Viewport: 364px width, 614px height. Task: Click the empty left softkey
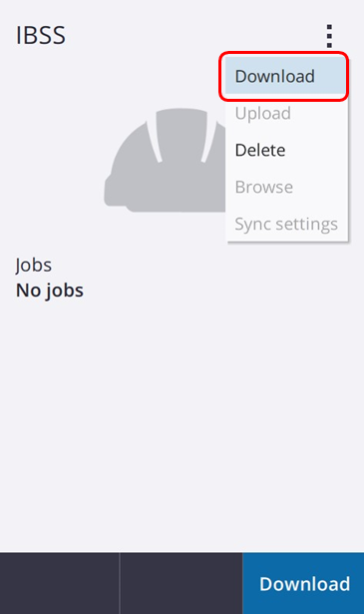click(x=60, y=583)
